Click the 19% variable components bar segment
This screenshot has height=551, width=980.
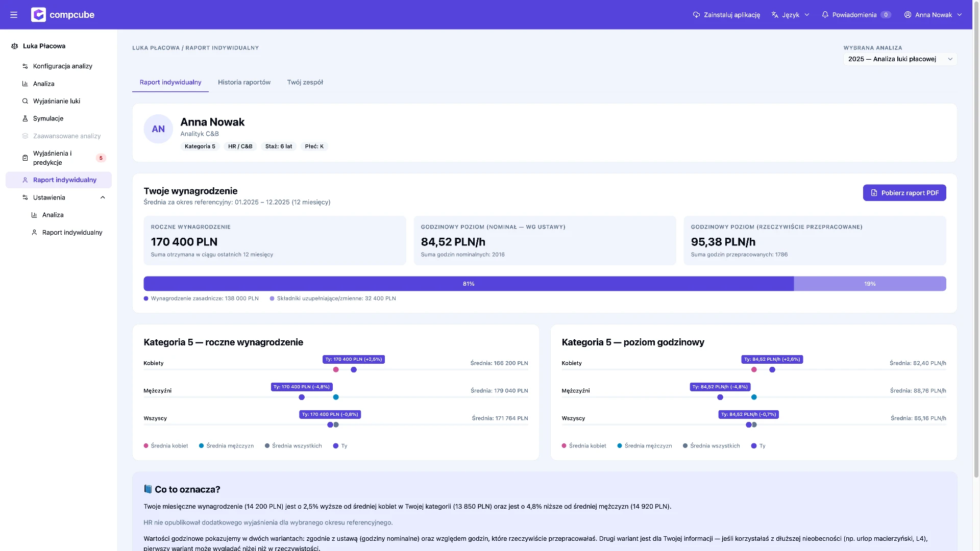click(870, 284)
